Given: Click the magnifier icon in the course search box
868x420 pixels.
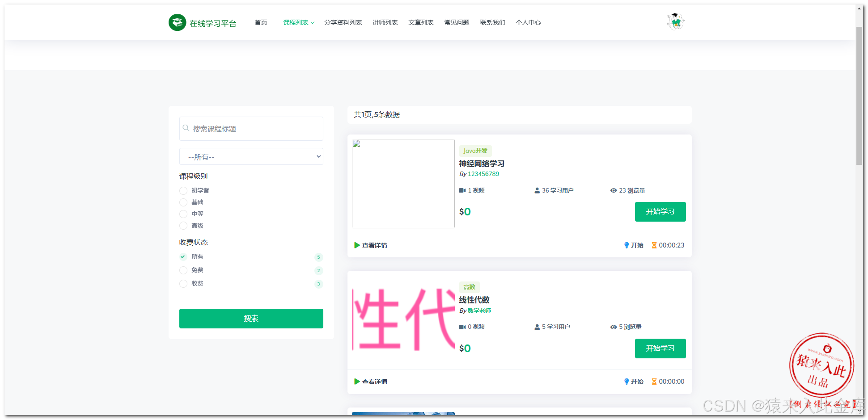Looking at the screenshot, I should pos(186,128).
